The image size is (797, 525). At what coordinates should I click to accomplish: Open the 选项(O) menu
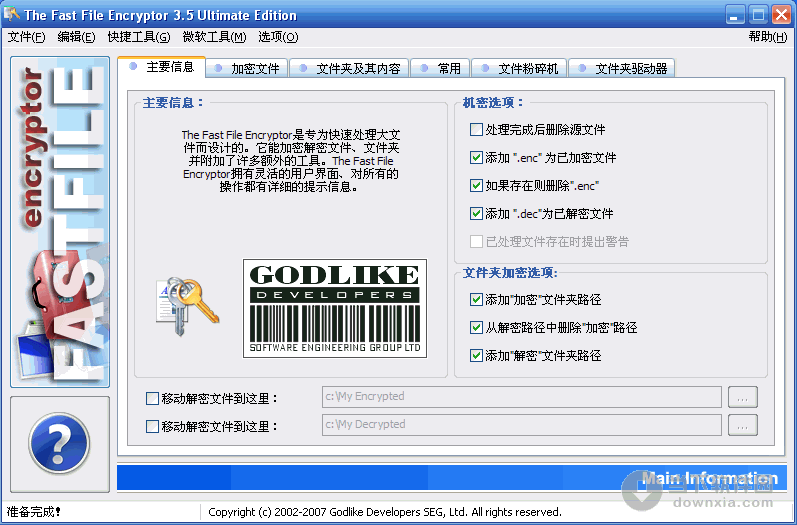(x=278, y=37)
